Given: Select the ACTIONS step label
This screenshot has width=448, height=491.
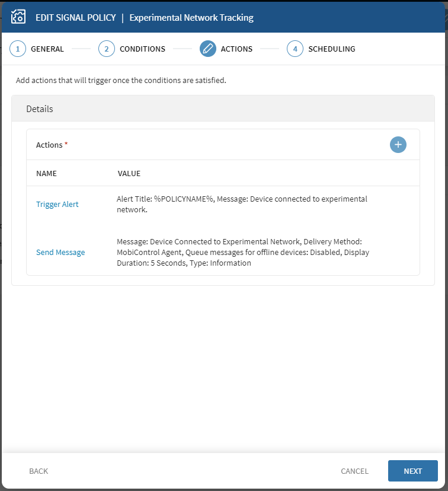Looking at the screenshot, I should tap(236, 49).
